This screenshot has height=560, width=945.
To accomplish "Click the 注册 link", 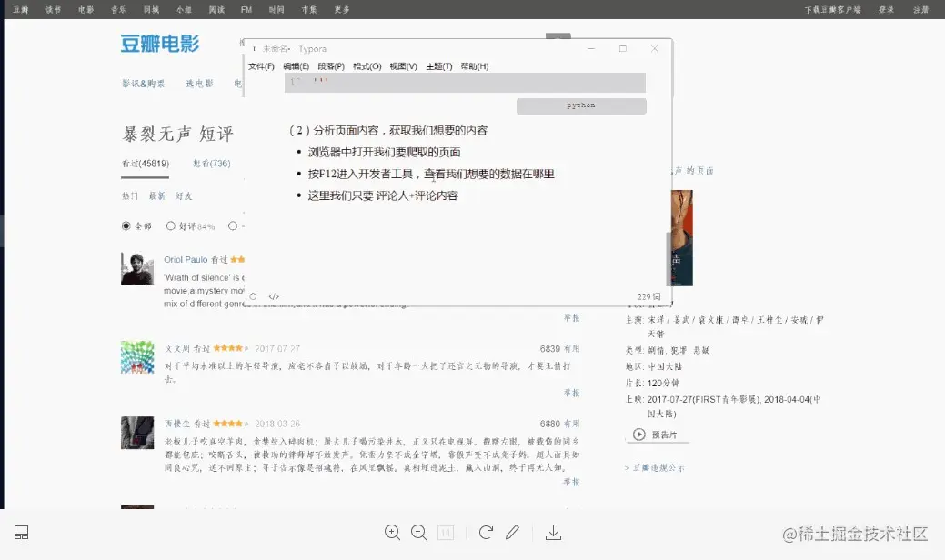I will pyautogui.click(x=920, y=10).
